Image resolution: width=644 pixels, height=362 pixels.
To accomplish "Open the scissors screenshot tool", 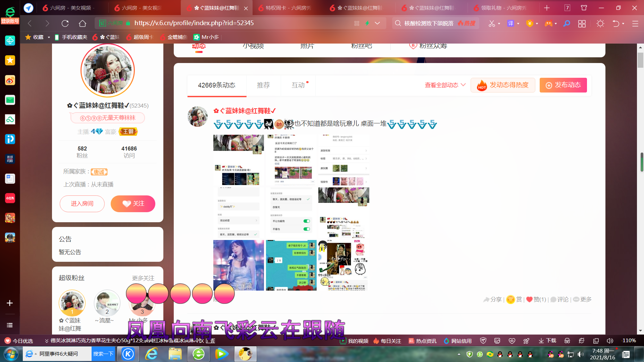I will click(491, 23).
